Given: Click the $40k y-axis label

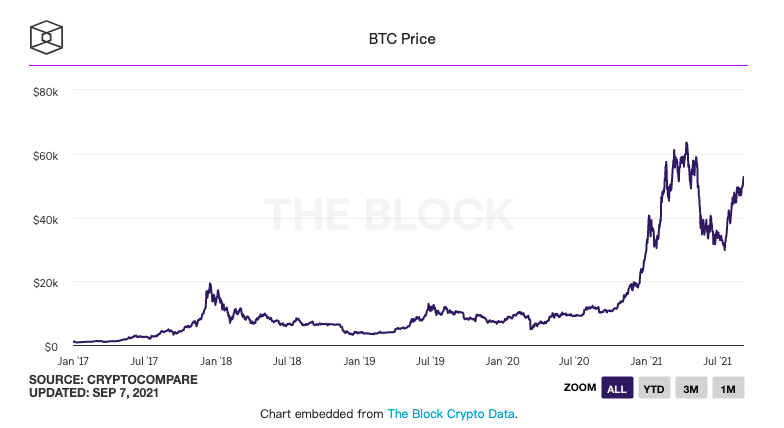Looking at the screenshot, I should click(46, 219).
